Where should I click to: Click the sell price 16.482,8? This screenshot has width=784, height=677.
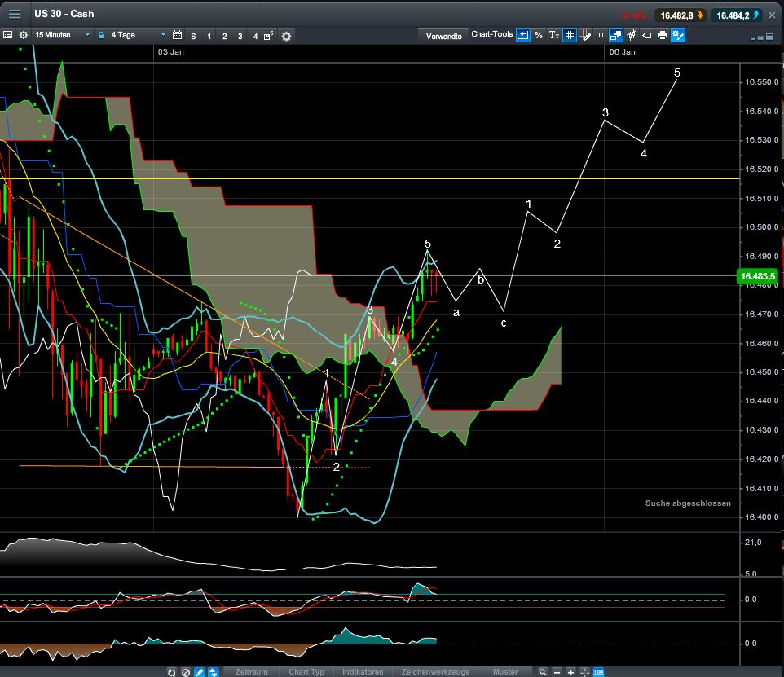point(681,15)
